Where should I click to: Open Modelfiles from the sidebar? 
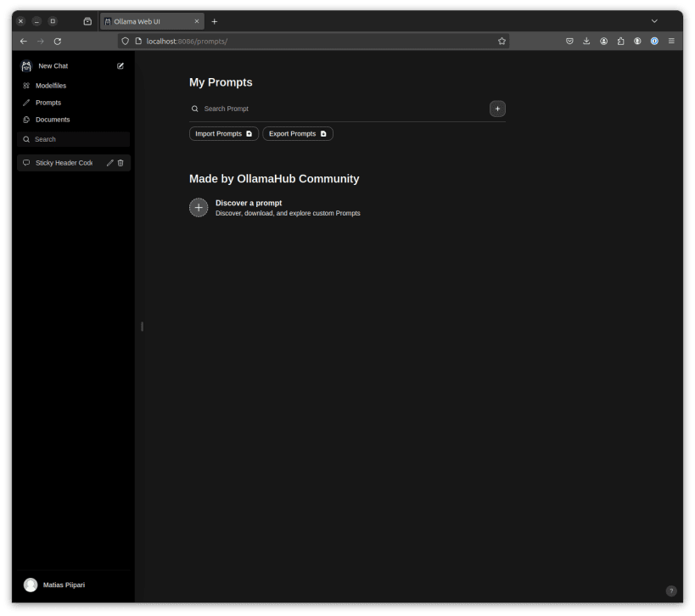53,85
